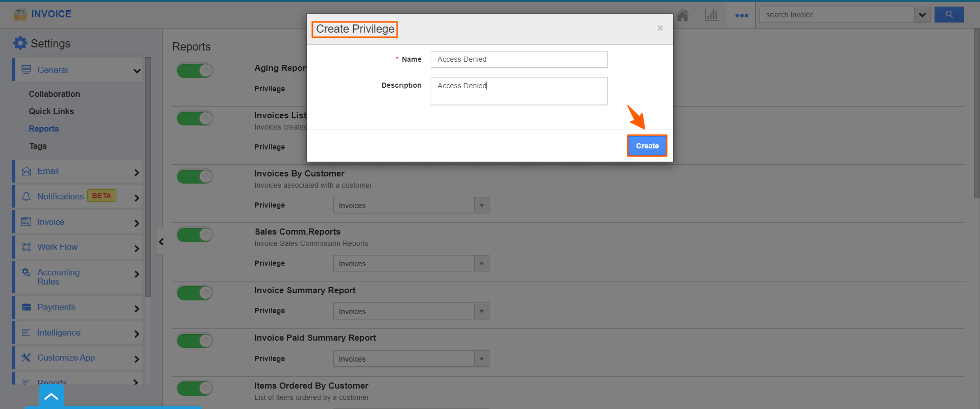This screenshot has height=409, width=980.
Task: Close the Create Privilege dialog
Action: pos(660,29)
